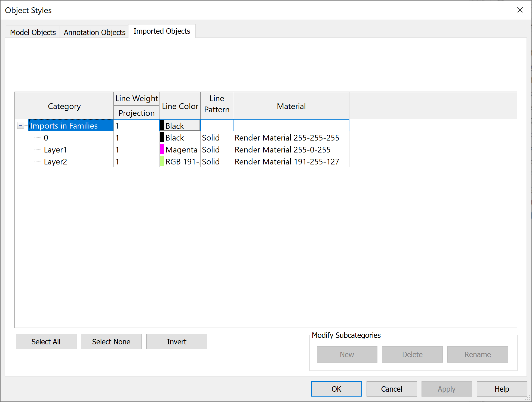Image resolution: width=532 pixels, height=402 pixels.
Task: Click the Invert selection button
Action: pos(176,341)
